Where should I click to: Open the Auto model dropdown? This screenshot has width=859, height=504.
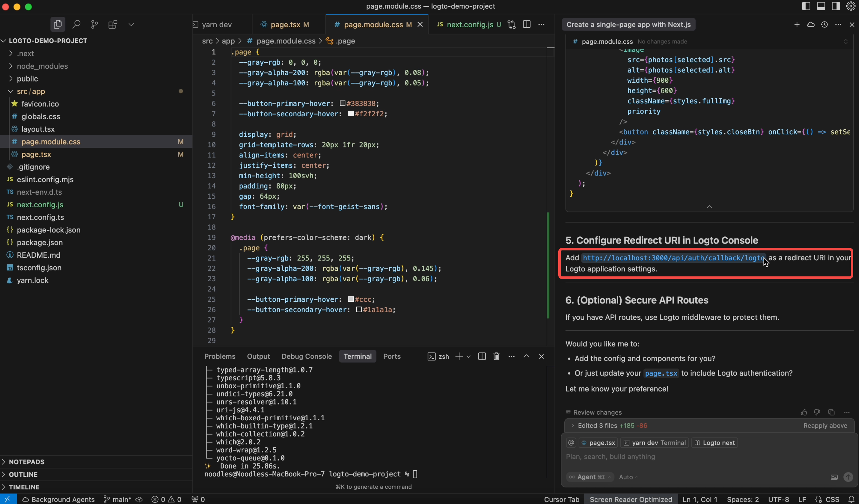pyautogui.click(x=628, y=477)
